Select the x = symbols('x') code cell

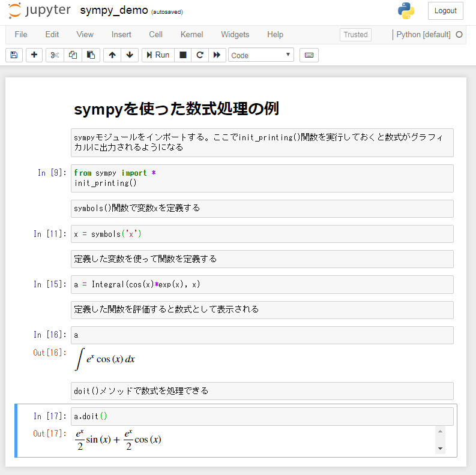(262, 234)
